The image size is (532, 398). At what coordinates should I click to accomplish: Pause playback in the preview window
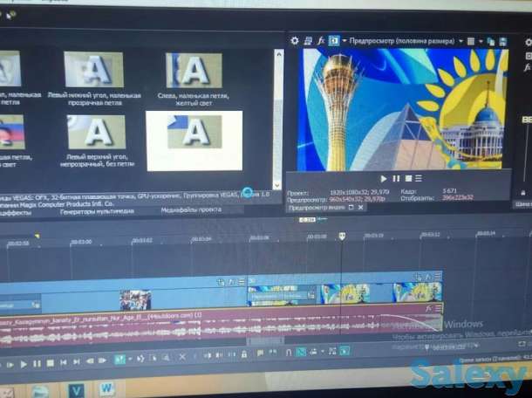pos(396,179)
